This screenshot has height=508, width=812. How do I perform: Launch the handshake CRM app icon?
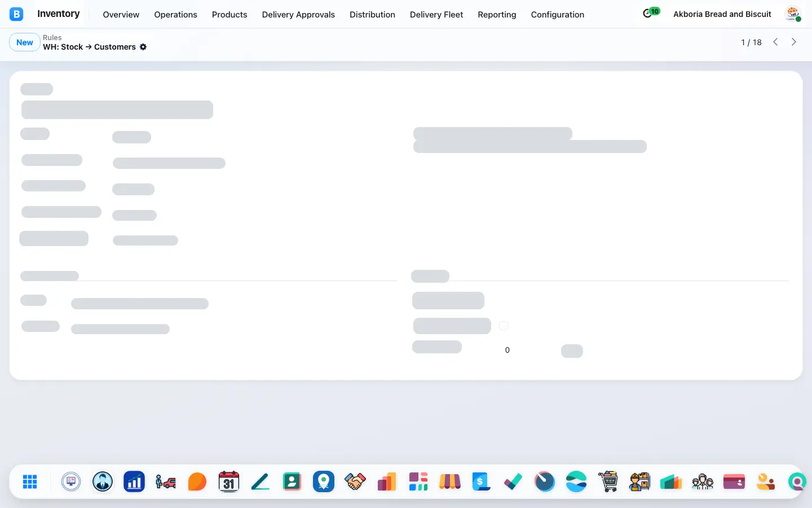point(355,481)
